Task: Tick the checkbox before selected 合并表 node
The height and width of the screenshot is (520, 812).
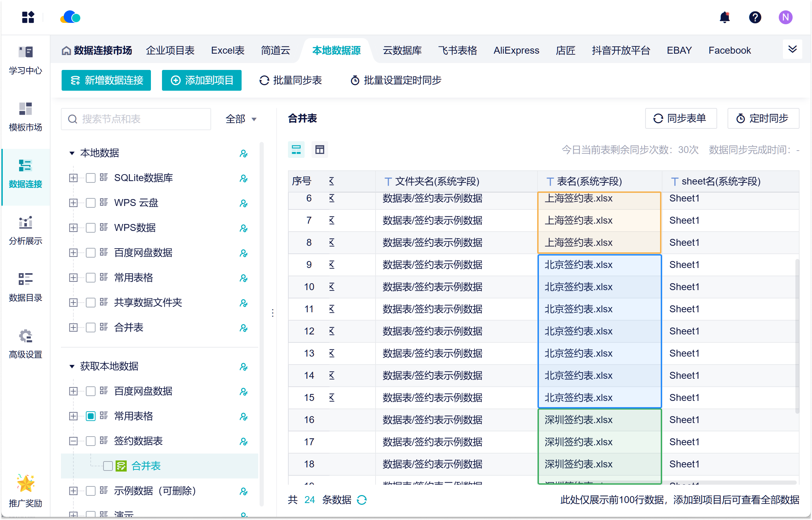Action: [108, 466]
